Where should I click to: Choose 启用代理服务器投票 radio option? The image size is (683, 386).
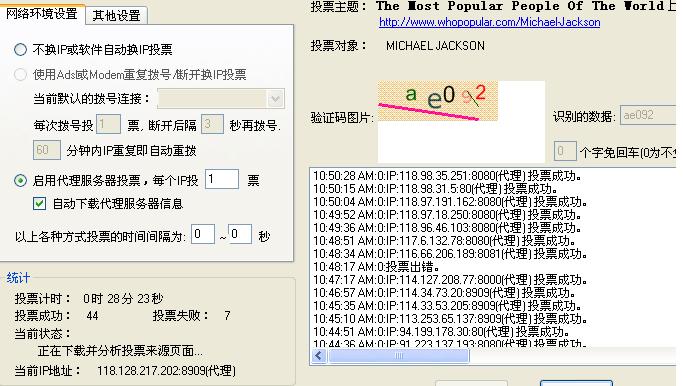20,180
